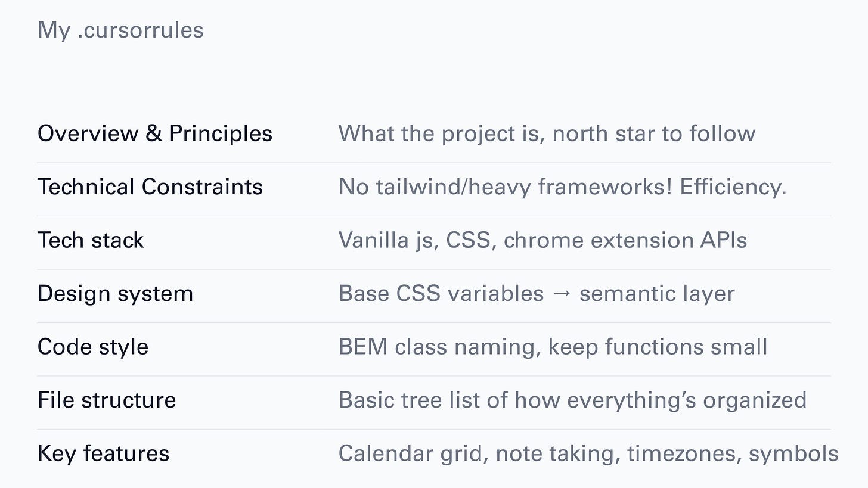The width and height of the screenshot is (868, 488).
Task: Select the 'Design system' row label
Action: tap(115, 294)
